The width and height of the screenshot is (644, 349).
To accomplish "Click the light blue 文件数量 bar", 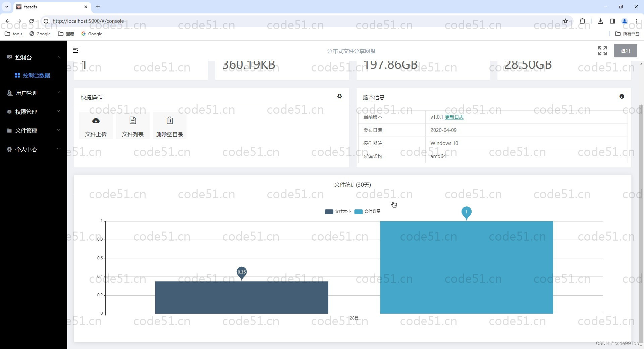I will tap(466, 267).
